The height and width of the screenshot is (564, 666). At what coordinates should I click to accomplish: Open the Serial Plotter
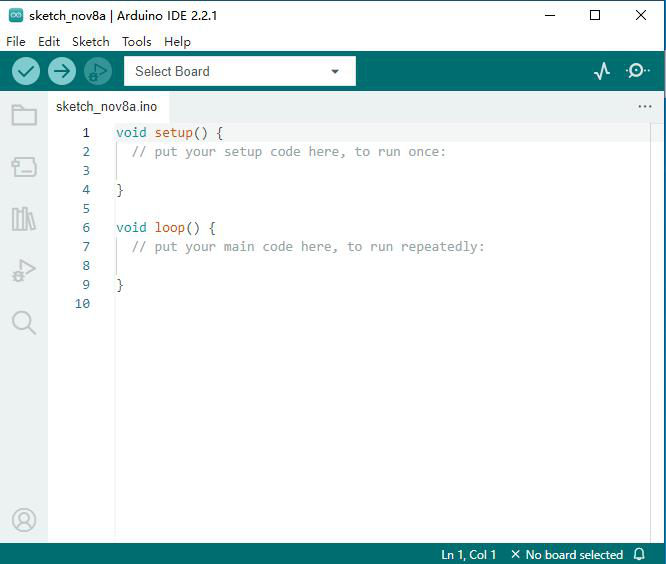tap(601, 71)
